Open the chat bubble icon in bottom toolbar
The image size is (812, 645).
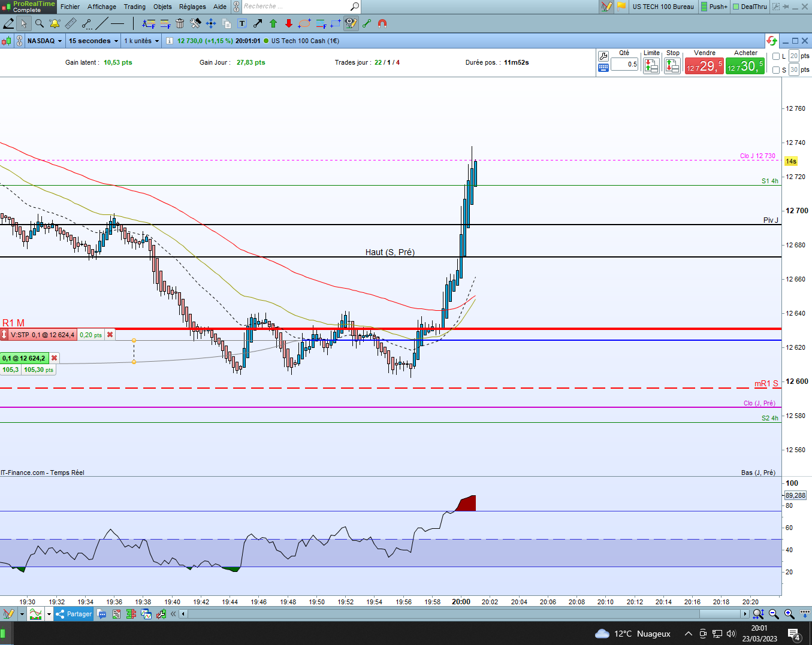102,614
